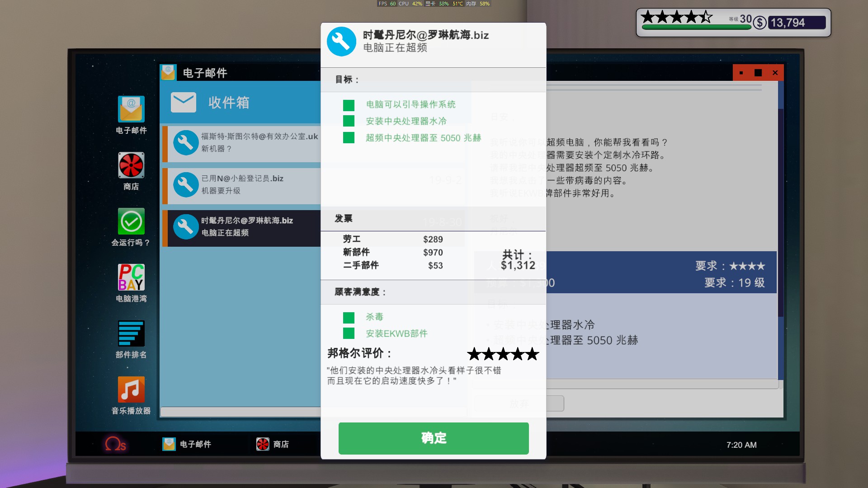Viewport: 868px width, 488px height.
Task: Click the 劳工 $289 invoice line
Action: point(392,239)
